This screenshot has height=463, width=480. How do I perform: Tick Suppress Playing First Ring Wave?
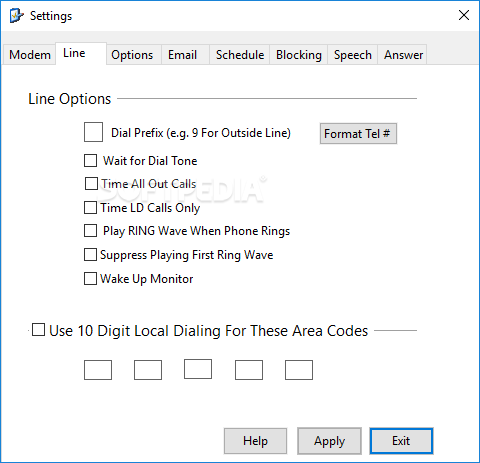click(90, 255)
